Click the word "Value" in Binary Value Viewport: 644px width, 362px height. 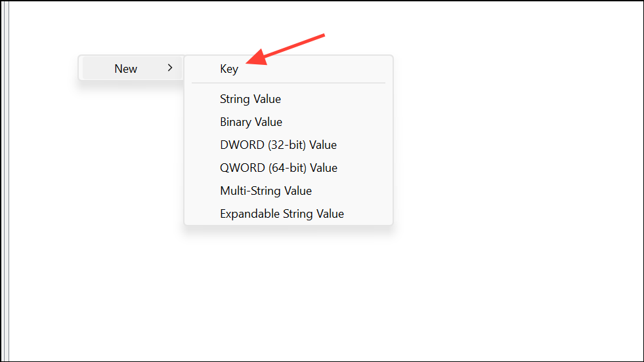(268, 122)
